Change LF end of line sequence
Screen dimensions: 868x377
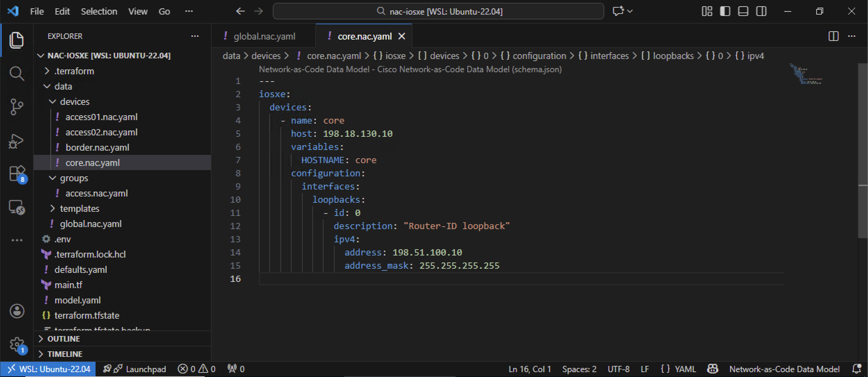tap(645, 369)
